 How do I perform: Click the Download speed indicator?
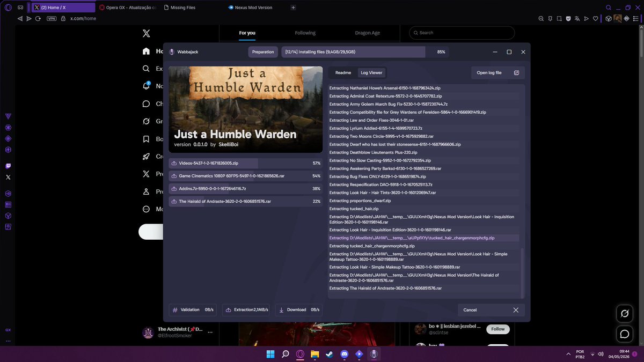[x=299, y=310]
